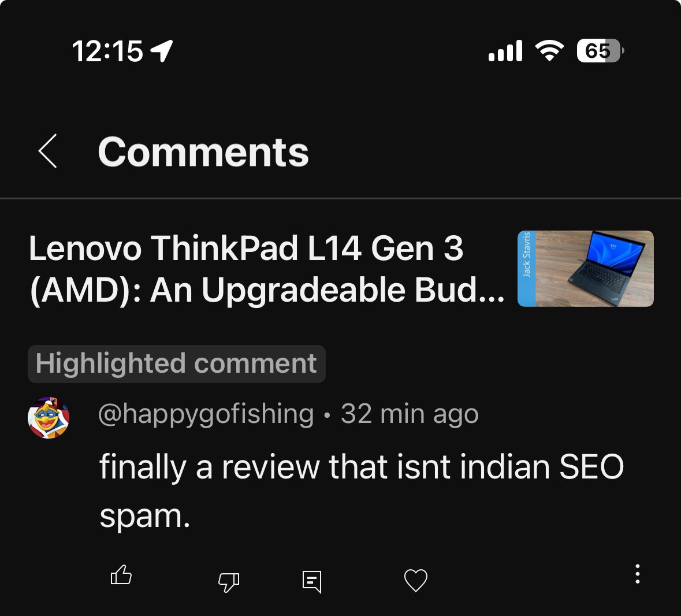Tap the Comments header title
The height and width of the screenshot is (616, 681).
click(203, 151)
